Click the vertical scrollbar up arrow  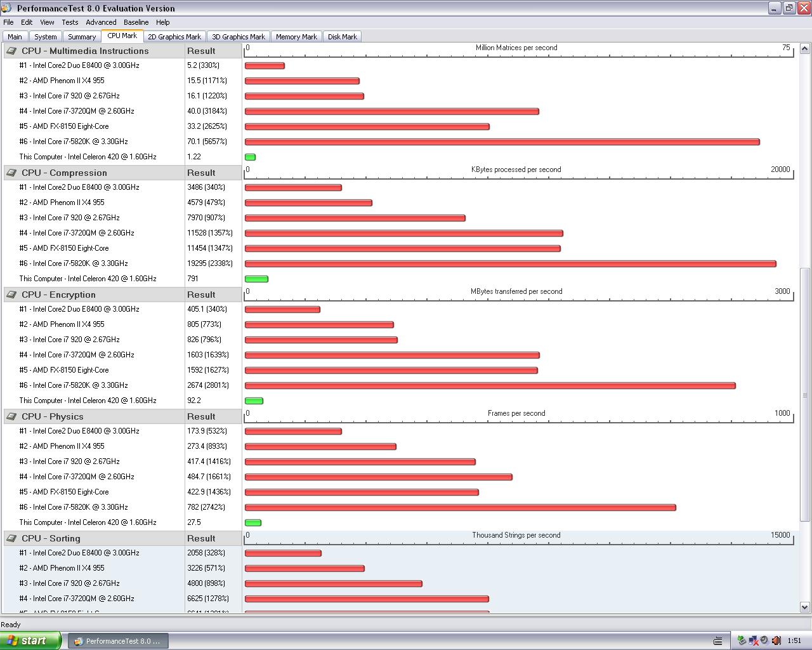click(x=804, y=48)
